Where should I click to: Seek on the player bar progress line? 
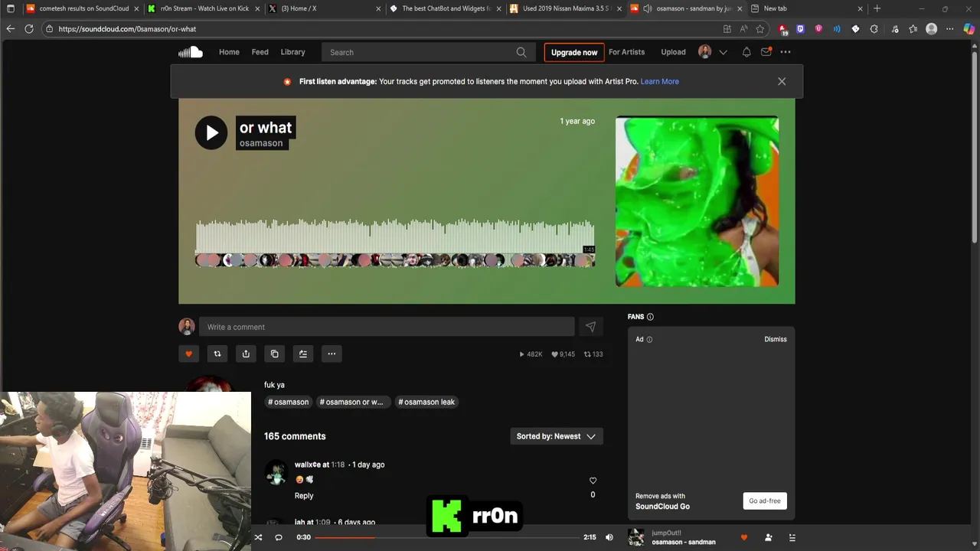(448, 537)
